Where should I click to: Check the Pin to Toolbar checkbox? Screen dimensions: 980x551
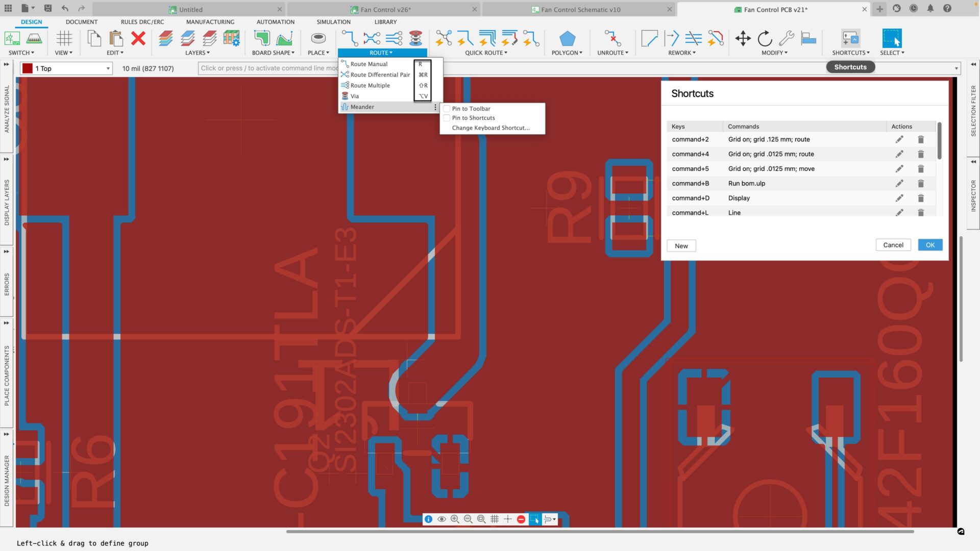pyautogui.click(x=447, y=109)
